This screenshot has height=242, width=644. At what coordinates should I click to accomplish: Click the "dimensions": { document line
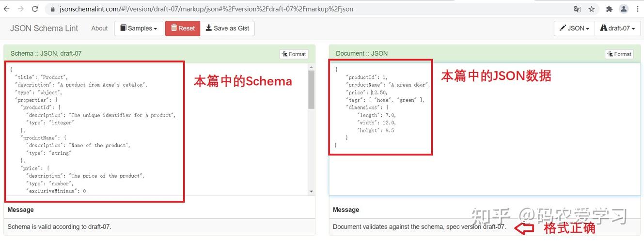[x=368, y=107]
